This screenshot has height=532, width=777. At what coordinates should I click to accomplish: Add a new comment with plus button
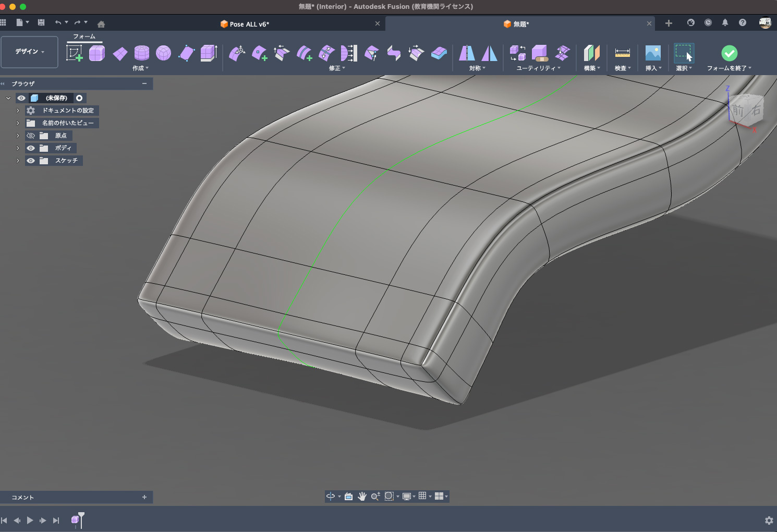(144, 497)
